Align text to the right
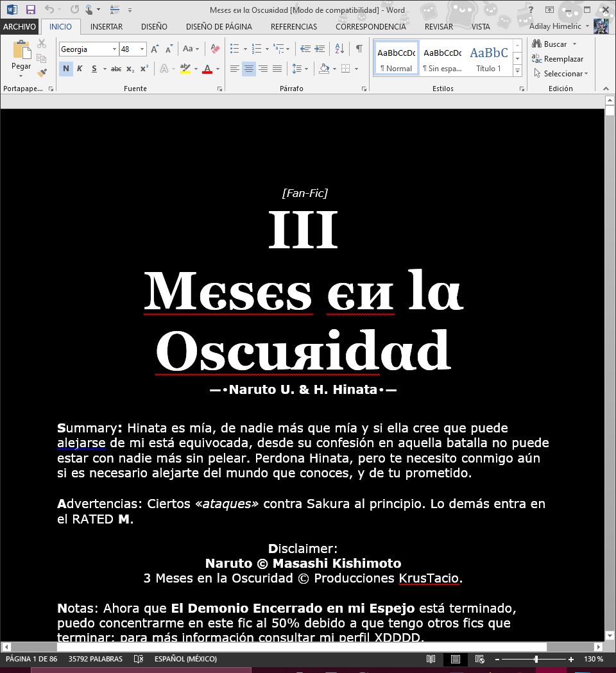The image size is (616, 673). tap(263, 69)
